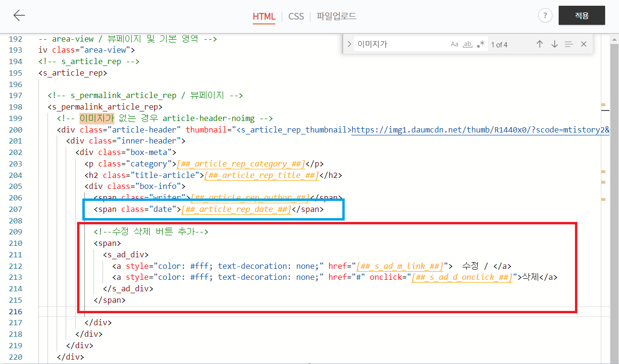This screenshot has height=364, width=619.
Task: Click line number 195 in the gutter
Action: pos(15,73)
